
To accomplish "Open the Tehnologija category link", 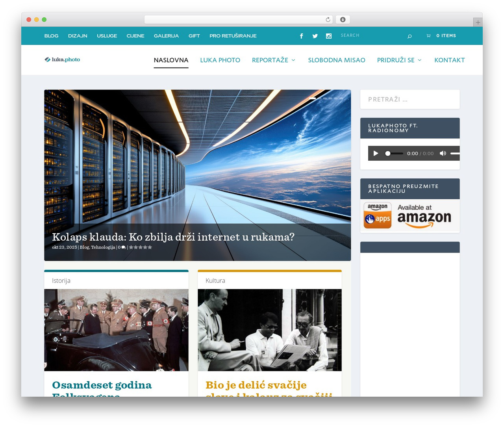I will (103, 247).
